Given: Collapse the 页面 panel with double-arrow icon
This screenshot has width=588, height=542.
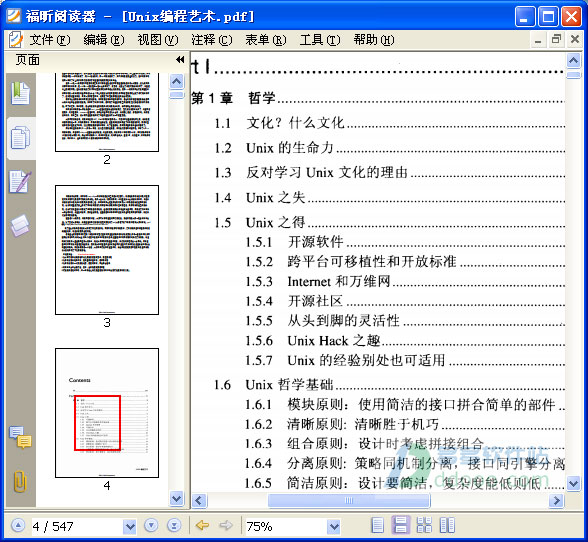Looking at the screenshot, I should (180, 59).
